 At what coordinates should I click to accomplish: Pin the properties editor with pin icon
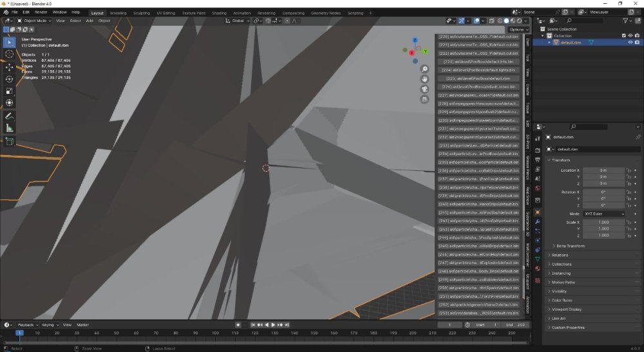(x=638, y=137)
